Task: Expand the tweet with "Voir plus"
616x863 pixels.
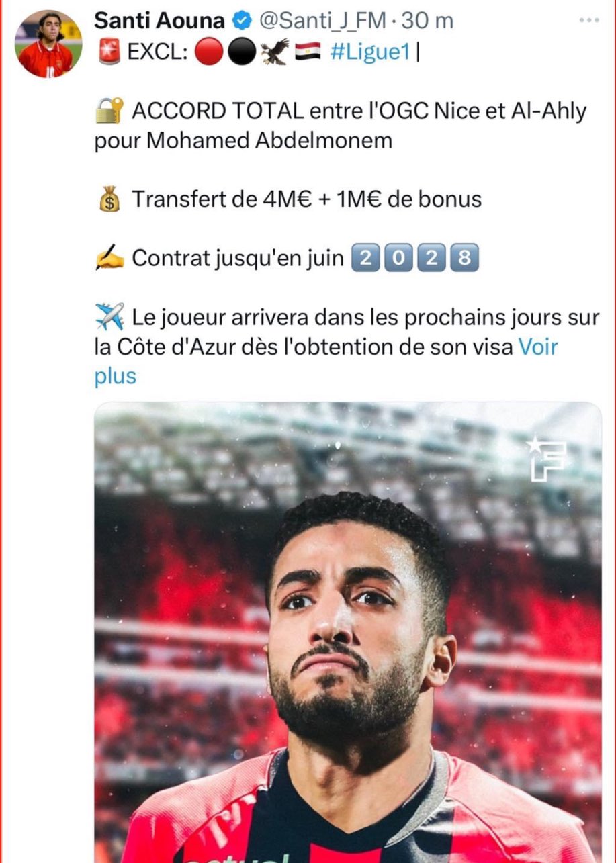Action: point(326,361)
